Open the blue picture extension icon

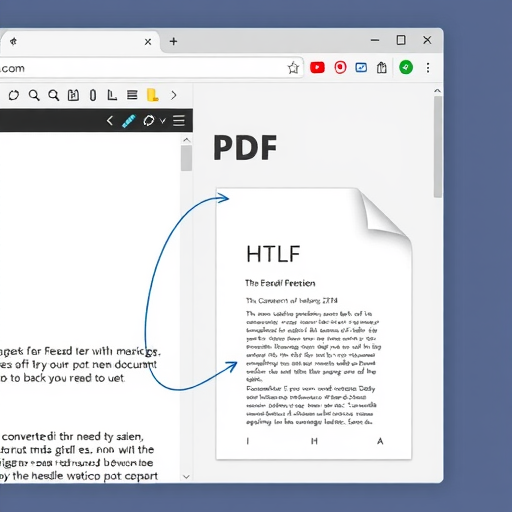(x=361, y=68)
